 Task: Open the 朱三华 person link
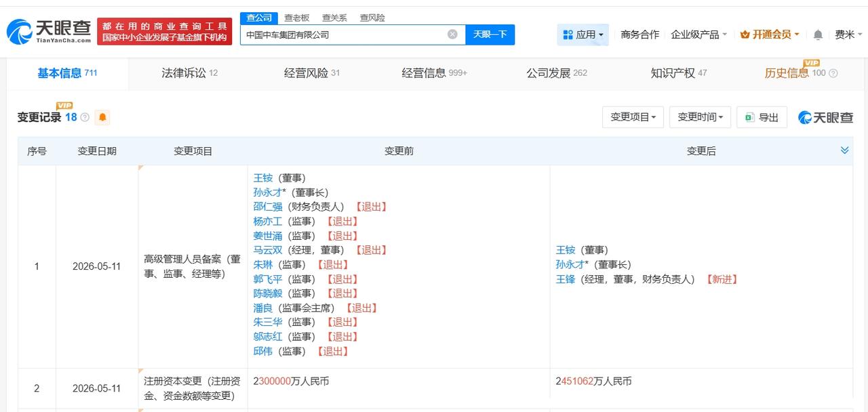pyautogui.click(x=268, y=323)
